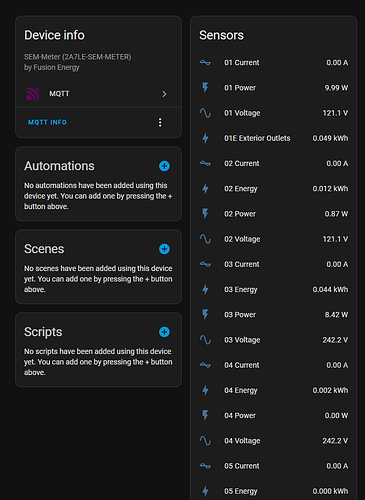Click the 05 Energy lightning icon

pyautogui.click(x=205, y=491)
